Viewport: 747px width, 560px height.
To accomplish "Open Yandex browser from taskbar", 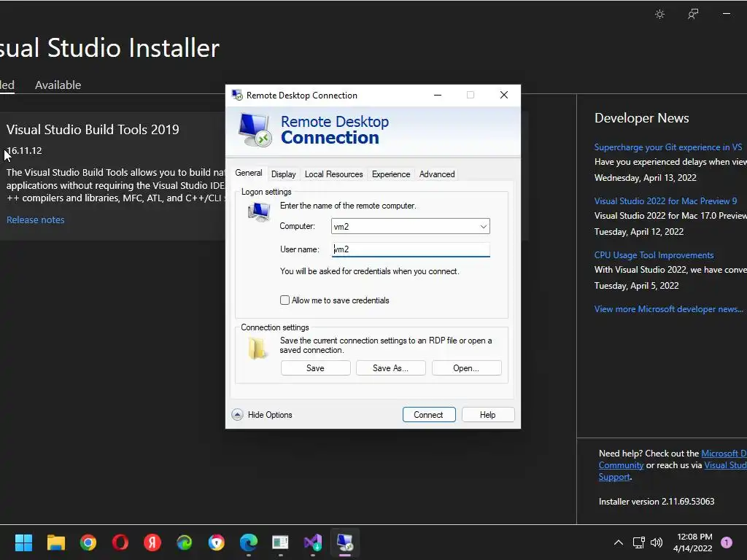I will pos(152,542).
